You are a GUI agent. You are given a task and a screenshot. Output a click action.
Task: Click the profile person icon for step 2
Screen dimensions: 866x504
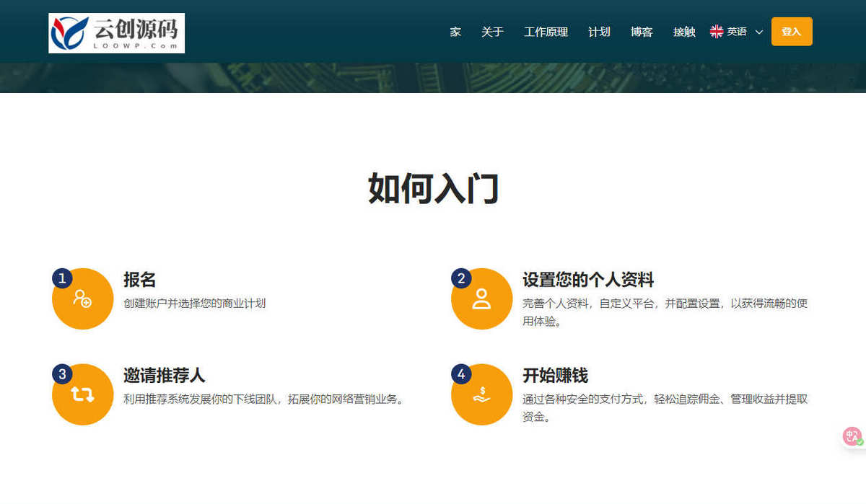click(481, 299)
